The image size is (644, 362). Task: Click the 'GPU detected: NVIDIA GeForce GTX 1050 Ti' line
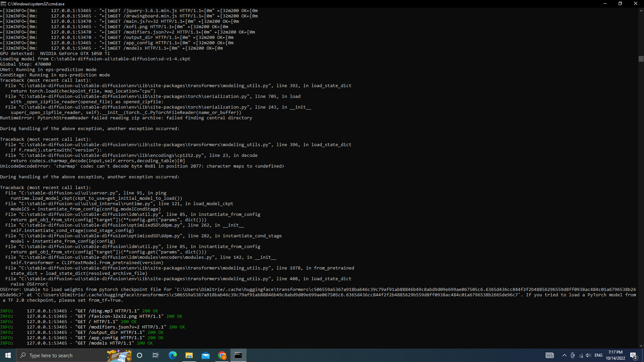pyautogui.click(x=55, y=53)
